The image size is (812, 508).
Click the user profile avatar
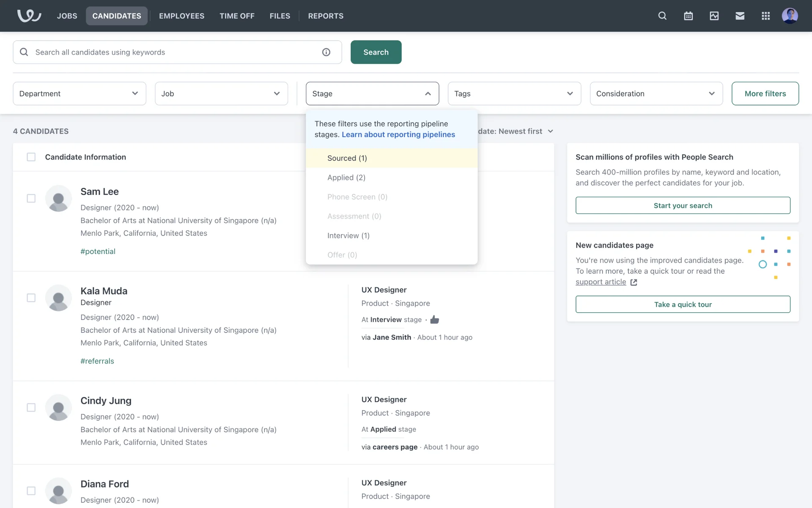(x=790, y=16)
